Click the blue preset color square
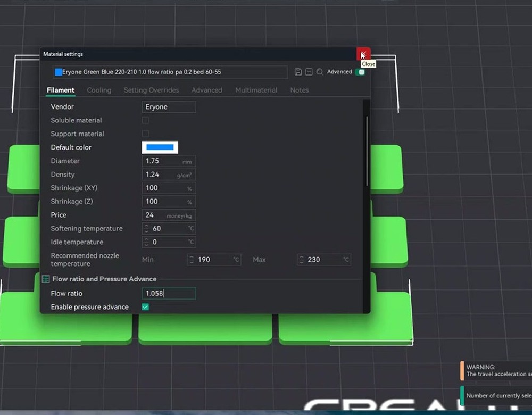Image resolution: width=532 pixels, height=415 pixels. click(x=59, y=72)
